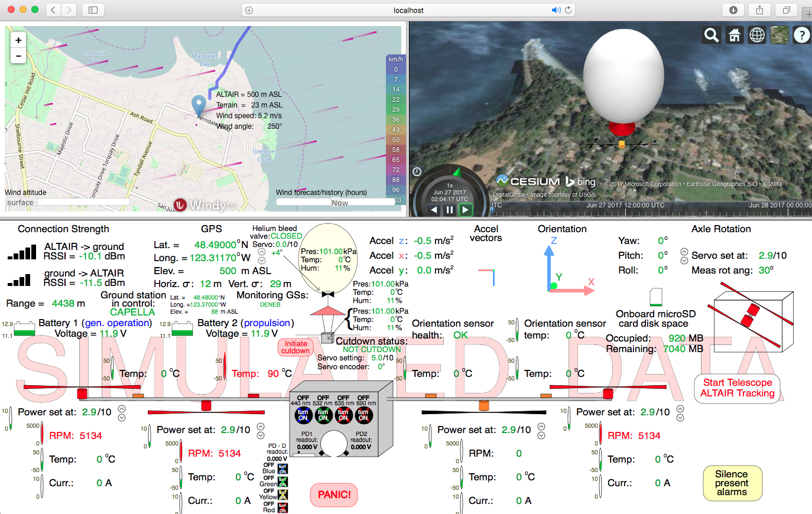Click Start Telescope ALTAIR Tracking
The height and width of the screenshot is (514, 812).
coord(737,388)
